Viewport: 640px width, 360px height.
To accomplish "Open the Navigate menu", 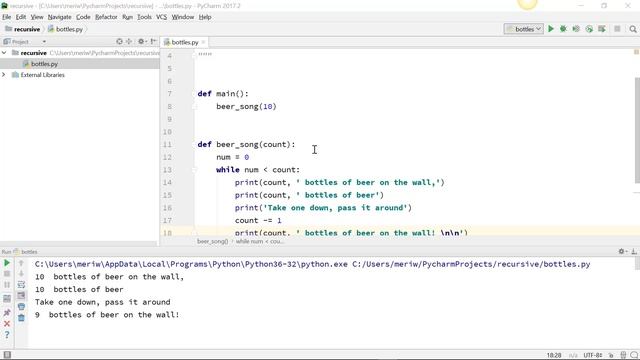I will pyautogui.click(x=60, y=17).
